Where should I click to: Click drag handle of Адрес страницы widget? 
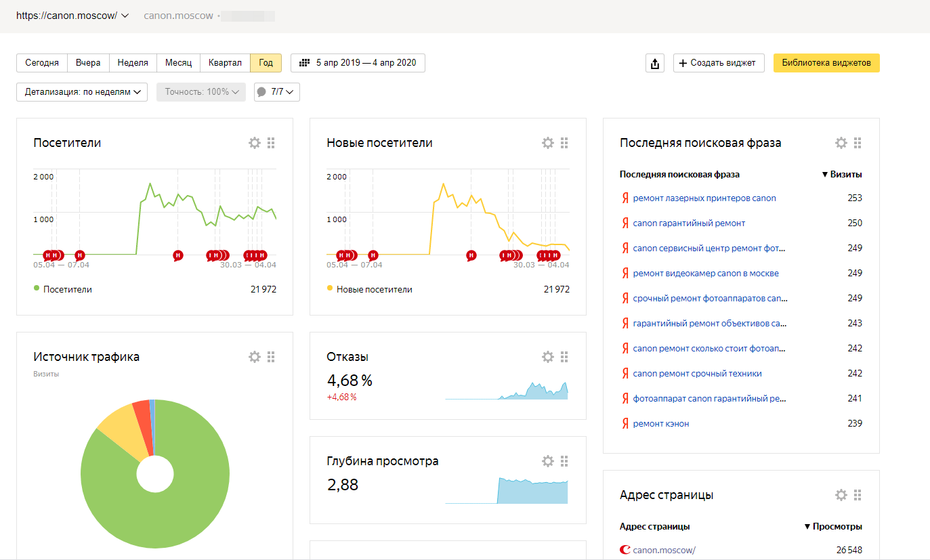click(858, 495)
